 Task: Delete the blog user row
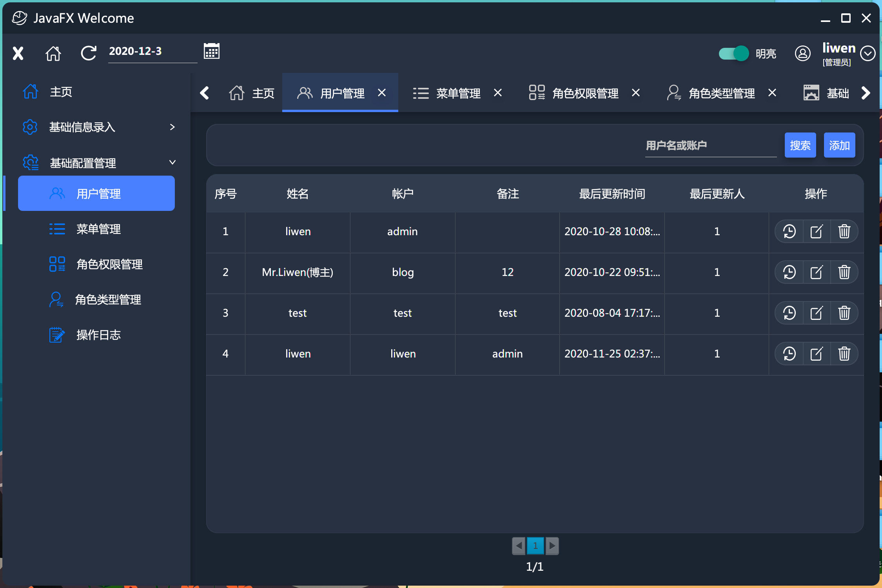click(x=844, y=272)
